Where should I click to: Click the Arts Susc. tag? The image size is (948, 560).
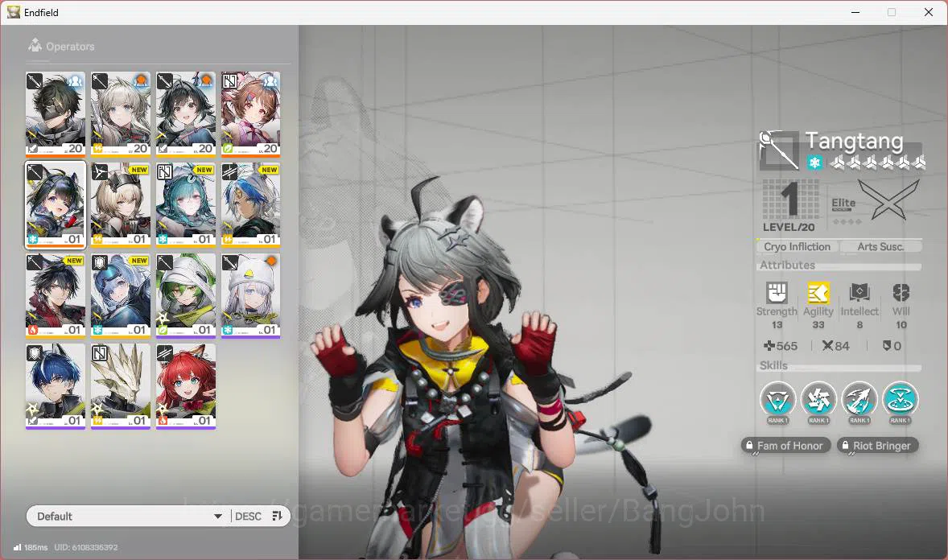[x=880, y=246]
